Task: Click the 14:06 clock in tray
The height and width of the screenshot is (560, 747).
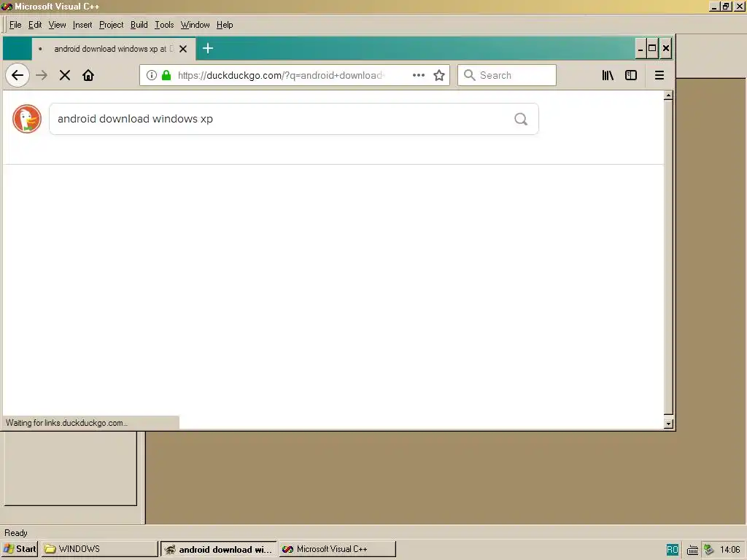Action: coord(729,550)
